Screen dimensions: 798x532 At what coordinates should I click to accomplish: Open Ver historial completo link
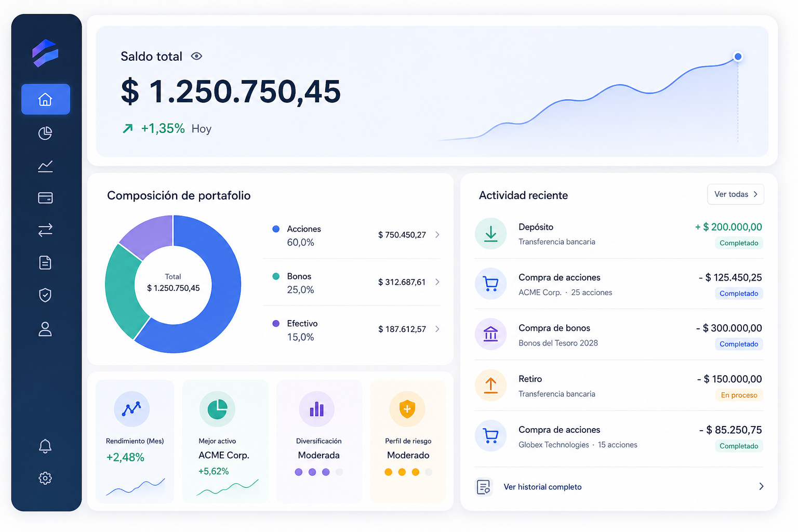point(542,487)
